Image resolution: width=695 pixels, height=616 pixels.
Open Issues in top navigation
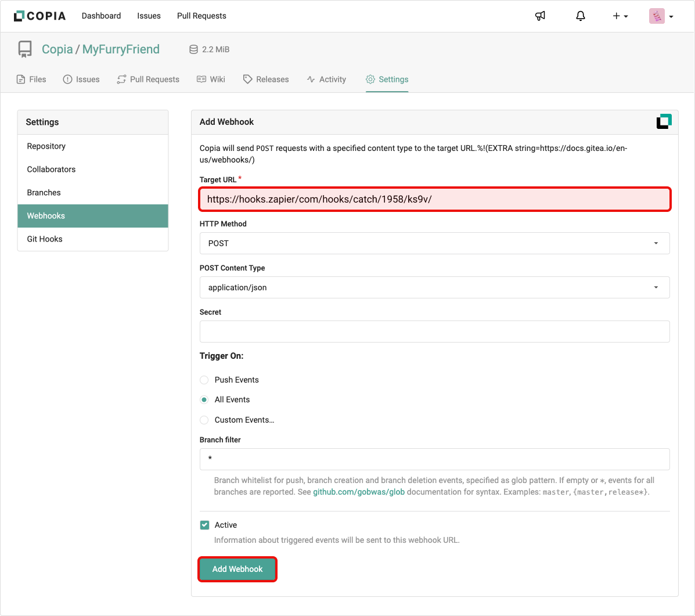[149, 16]
